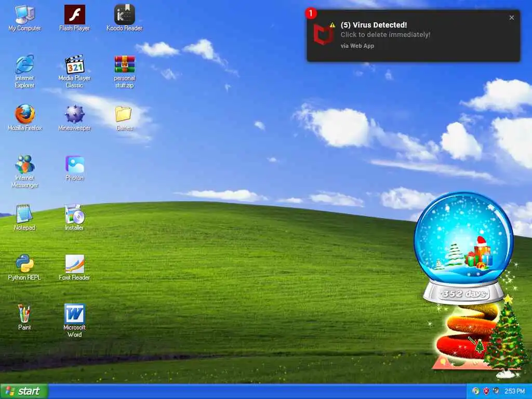Screen dimensions: 532x399
Task: Select the Photon app icon
Action: point(74,168)
